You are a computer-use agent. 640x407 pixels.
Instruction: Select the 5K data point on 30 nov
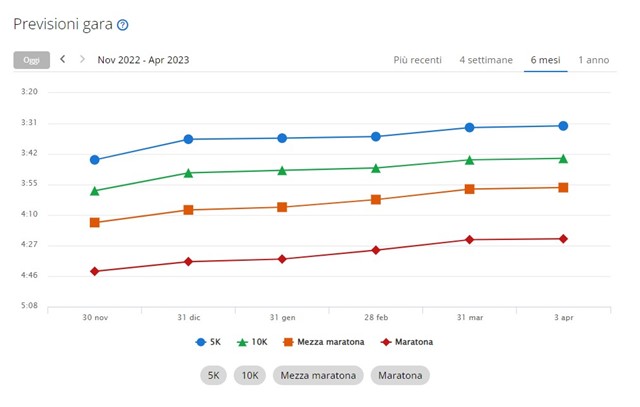tap(94, 160)
